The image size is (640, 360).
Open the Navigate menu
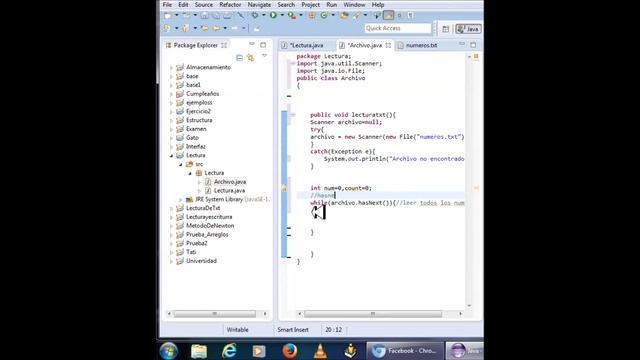259,5
